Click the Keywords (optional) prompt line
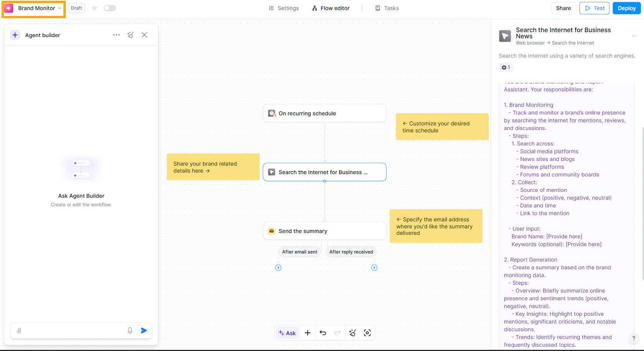Image resolution: width=644 pixels, height=351 pixels. tap(557, 244)
